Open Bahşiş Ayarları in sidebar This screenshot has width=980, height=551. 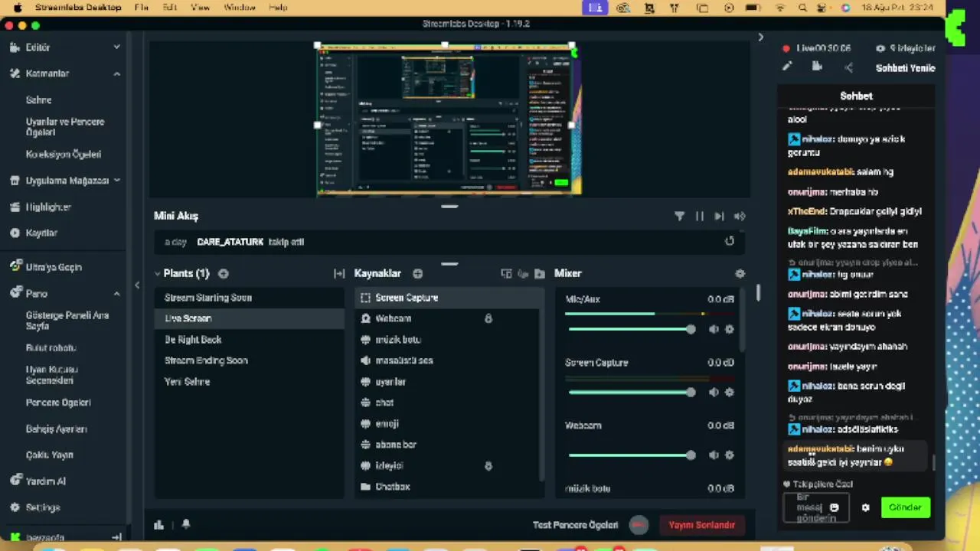point(57,429)
